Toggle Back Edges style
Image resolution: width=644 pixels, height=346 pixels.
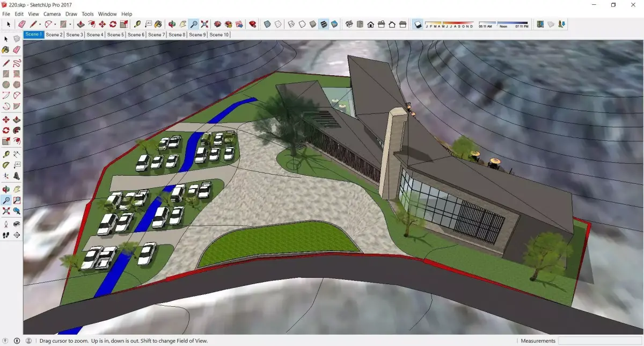(x=278, y=24)
